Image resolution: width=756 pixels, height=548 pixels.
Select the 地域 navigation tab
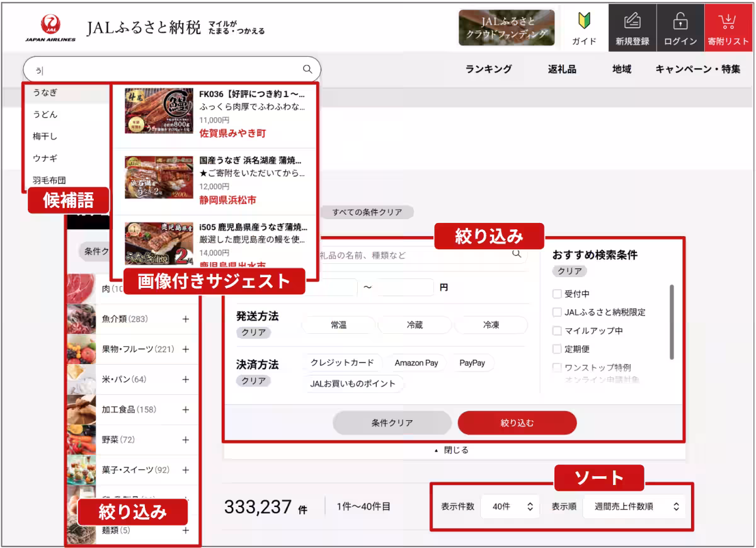tap(621, 69)
